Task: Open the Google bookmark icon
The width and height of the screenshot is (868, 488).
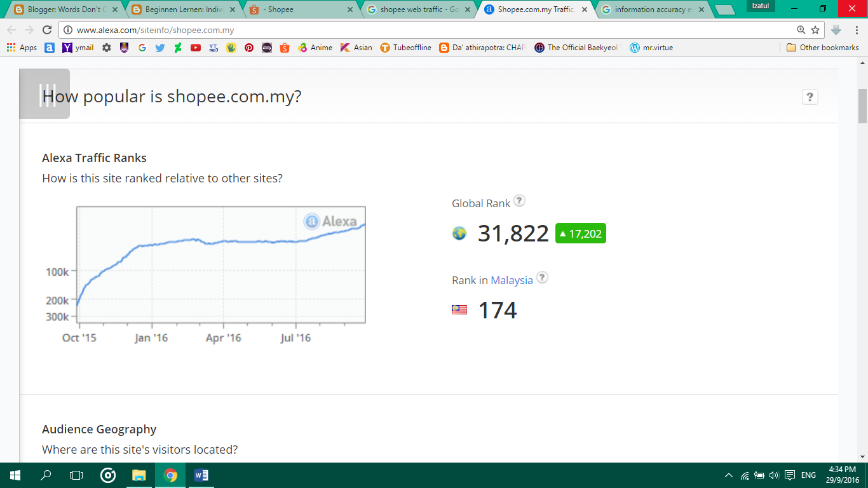Action: tap(142, 48)
